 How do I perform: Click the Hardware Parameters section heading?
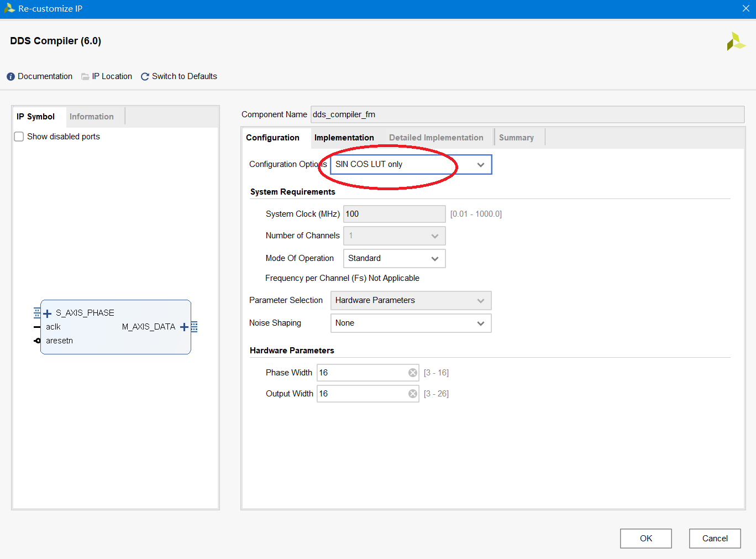[x=292, y=351]
